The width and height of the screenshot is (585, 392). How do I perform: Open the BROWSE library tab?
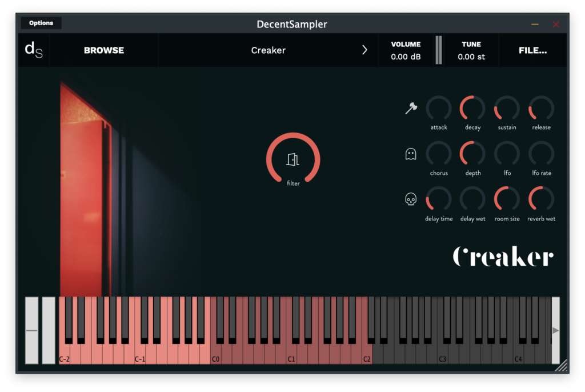pyautogui.click(x=104, y=50)
